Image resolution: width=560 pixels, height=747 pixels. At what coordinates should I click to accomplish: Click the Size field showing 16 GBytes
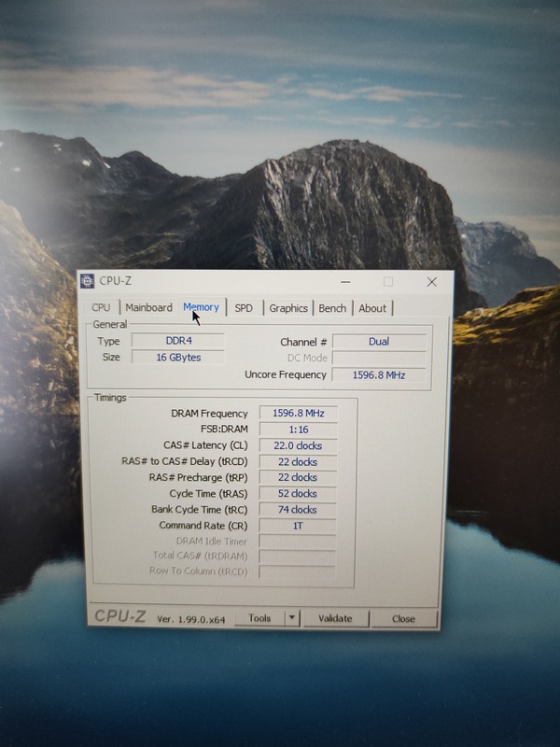point(177,357)
